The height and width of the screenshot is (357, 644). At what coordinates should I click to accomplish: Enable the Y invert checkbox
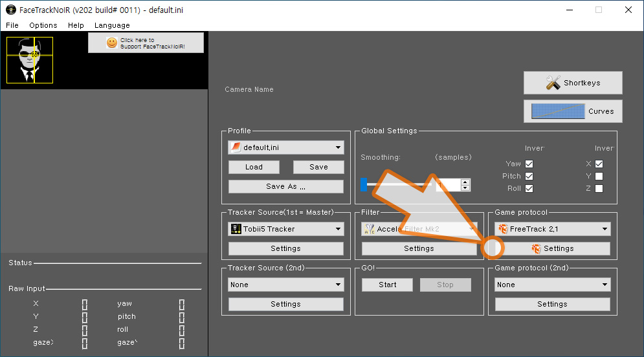click(599, 176)
